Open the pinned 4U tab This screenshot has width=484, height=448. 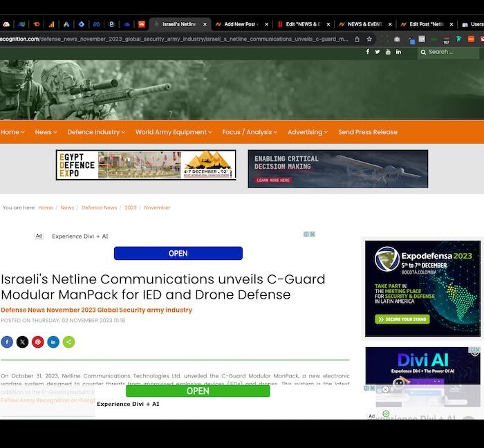(x=21, y=24)
